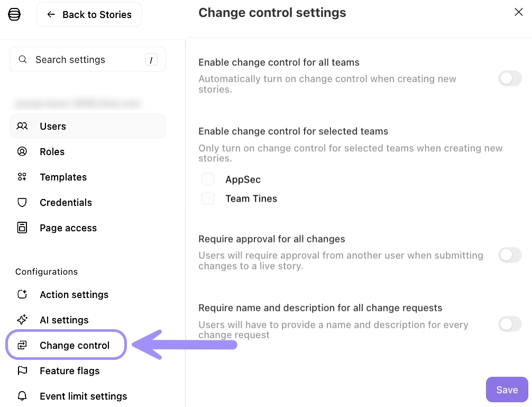This screenshot has height=407, width=532.
Task: Check the Team Tines checkbox
Action: pos(208,198)
